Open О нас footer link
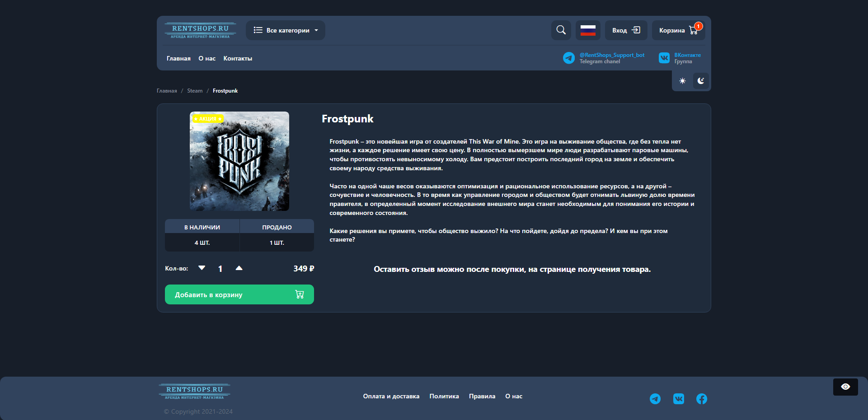 click(x=514, y=396)
